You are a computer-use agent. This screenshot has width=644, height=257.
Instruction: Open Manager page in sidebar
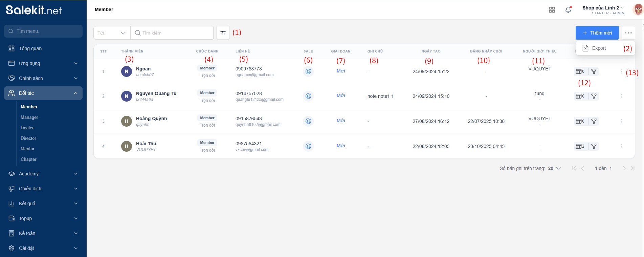pyautogui.click(x=29, y=117)
